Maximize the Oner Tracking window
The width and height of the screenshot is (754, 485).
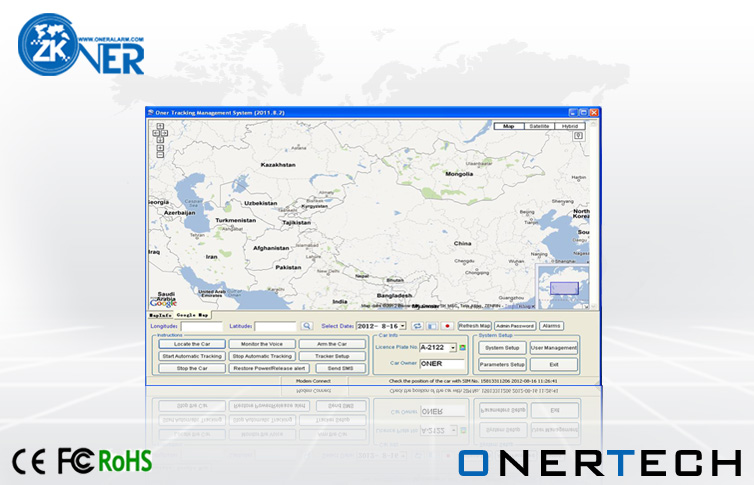coord(583,112)
